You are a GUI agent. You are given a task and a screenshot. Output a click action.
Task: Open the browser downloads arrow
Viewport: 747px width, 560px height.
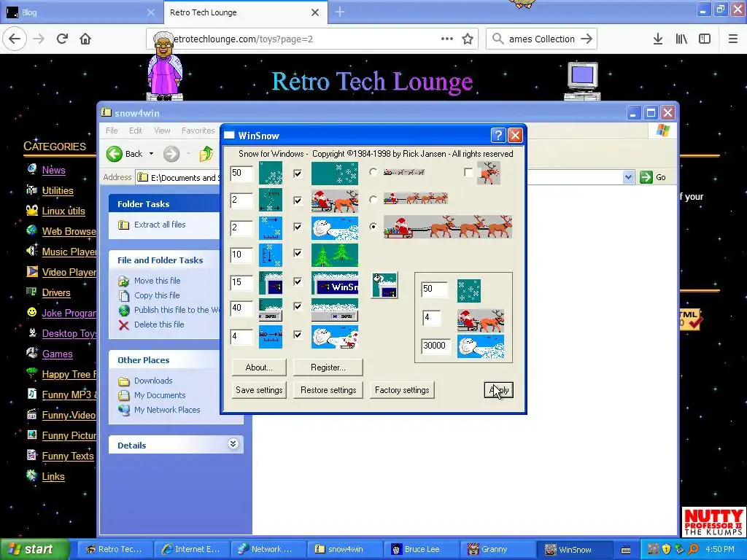coord(657,39)
